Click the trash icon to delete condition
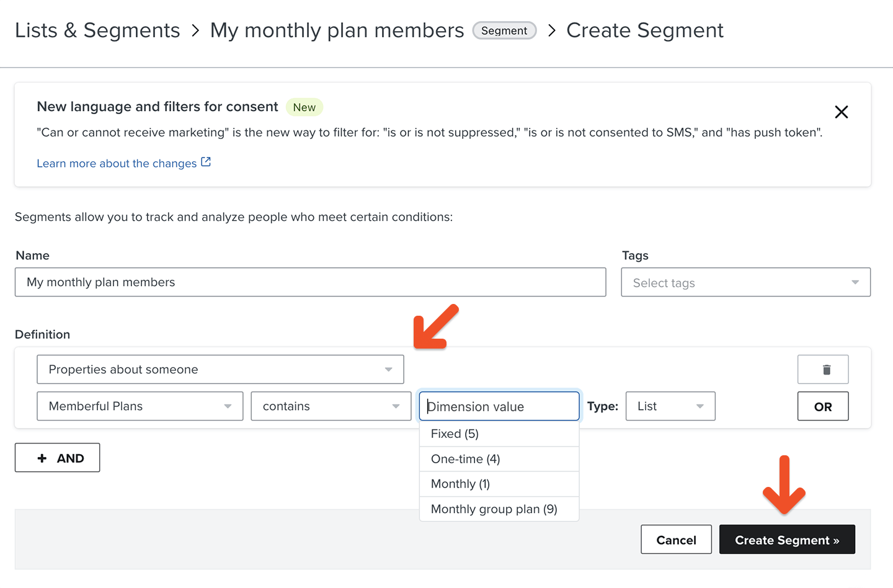 tap(823, 370)
